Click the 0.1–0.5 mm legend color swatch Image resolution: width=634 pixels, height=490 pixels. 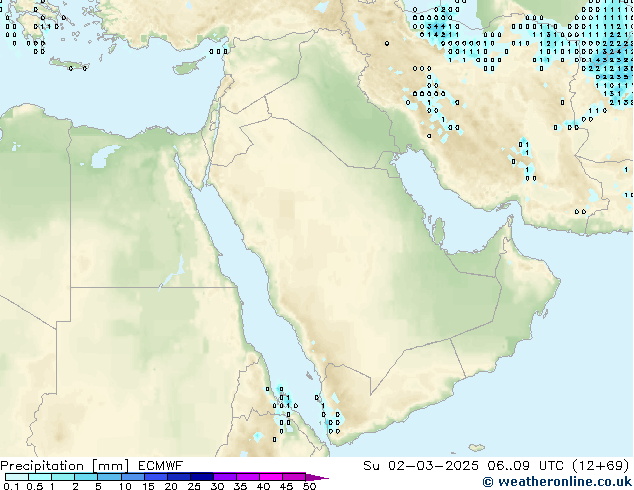click(x=17, y=477)
